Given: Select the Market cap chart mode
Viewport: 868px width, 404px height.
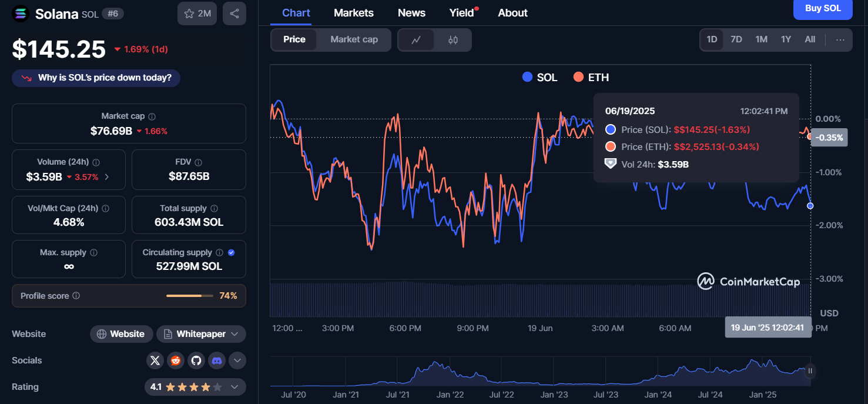Looking at the screenshot, I should (x=354, y=39).
